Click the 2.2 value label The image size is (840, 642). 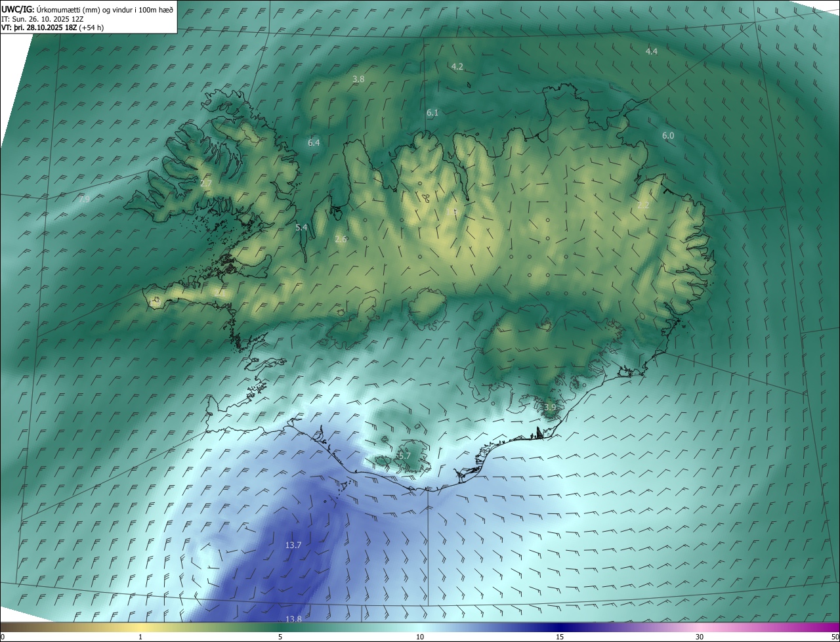click(x=643, y=205)
